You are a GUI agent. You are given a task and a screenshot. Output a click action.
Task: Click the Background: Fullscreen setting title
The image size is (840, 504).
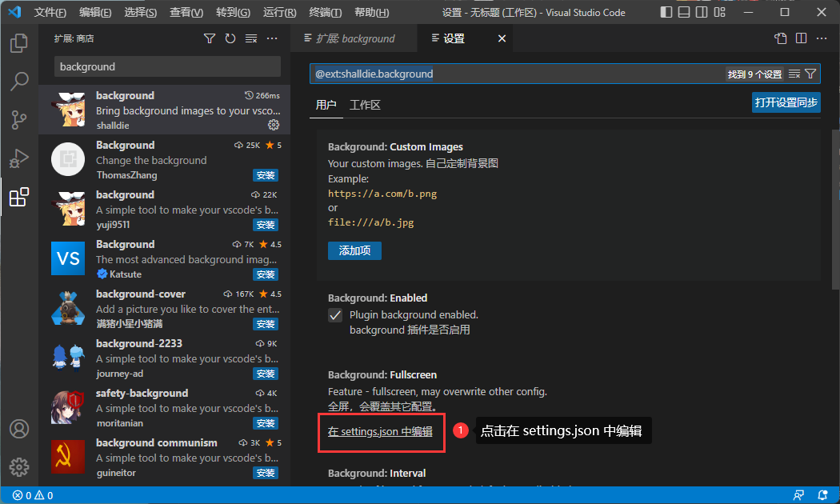tap(382, 375)
